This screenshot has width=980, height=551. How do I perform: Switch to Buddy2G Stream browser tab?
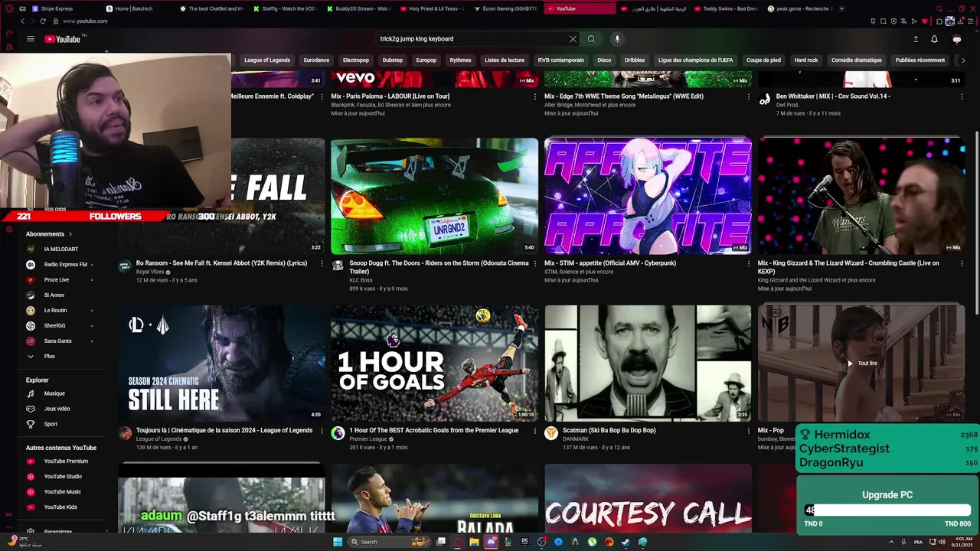(358, 8)
